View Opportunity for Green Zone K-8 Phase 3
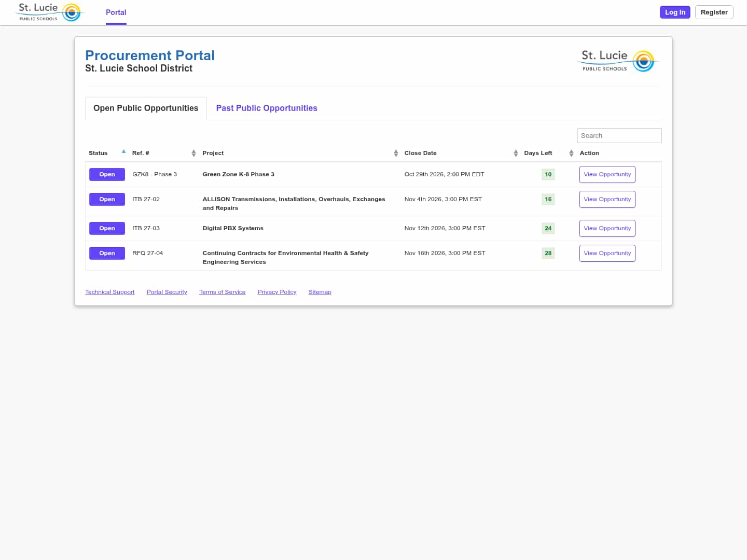Viewport: 747px width, 560px height. (x=607, y=175)
